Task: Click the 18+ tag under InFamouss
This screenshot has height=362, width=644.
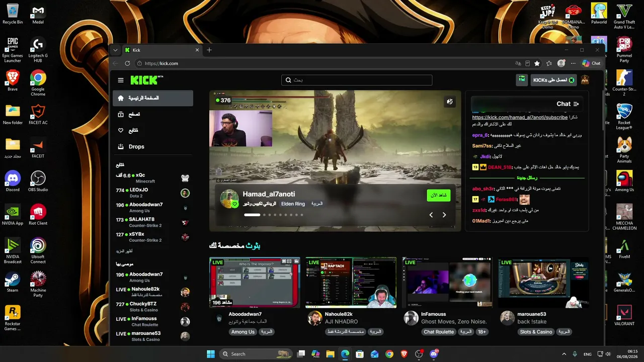Action: 481,332
